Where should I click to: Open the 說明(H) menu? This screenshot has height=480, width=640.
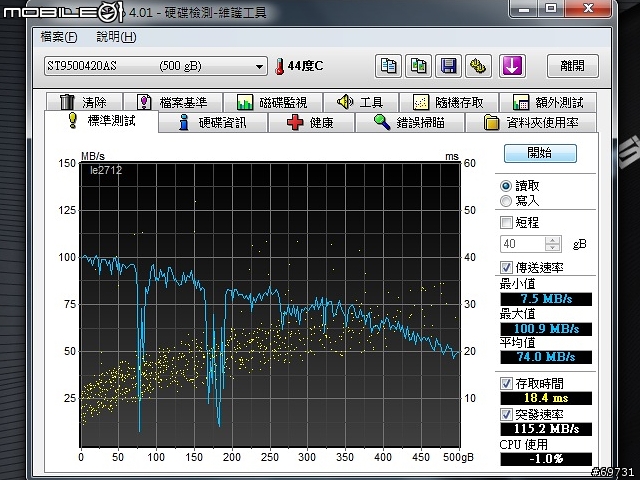[x=116, y=37]
